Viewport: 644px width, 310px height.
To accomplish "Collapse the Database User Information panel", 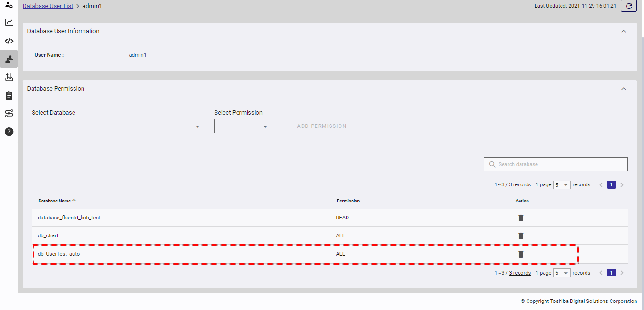I will click(624, 31).
